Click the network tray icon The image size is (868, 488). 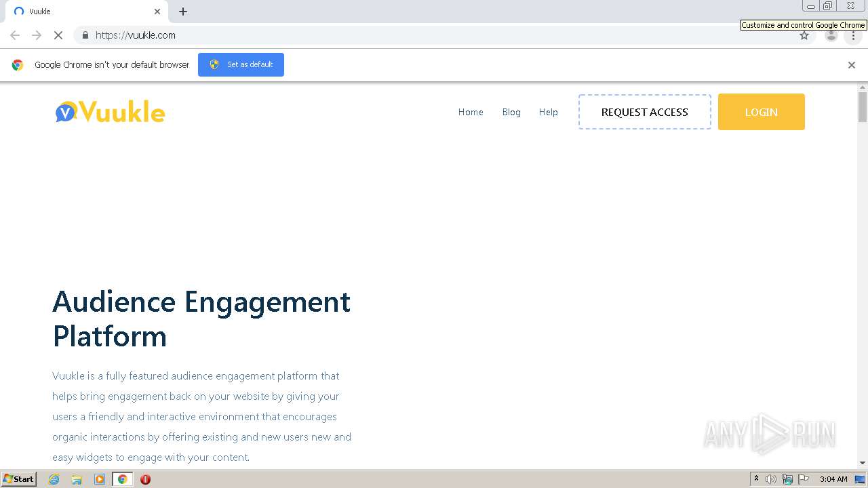pyautogui.click(x=787, y=479)
